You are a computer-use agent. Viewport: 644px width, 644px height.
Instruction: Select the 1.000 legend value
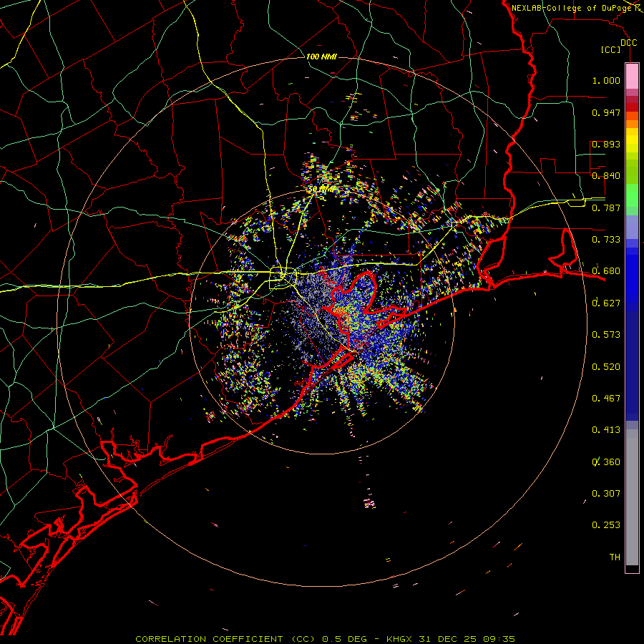606,80
